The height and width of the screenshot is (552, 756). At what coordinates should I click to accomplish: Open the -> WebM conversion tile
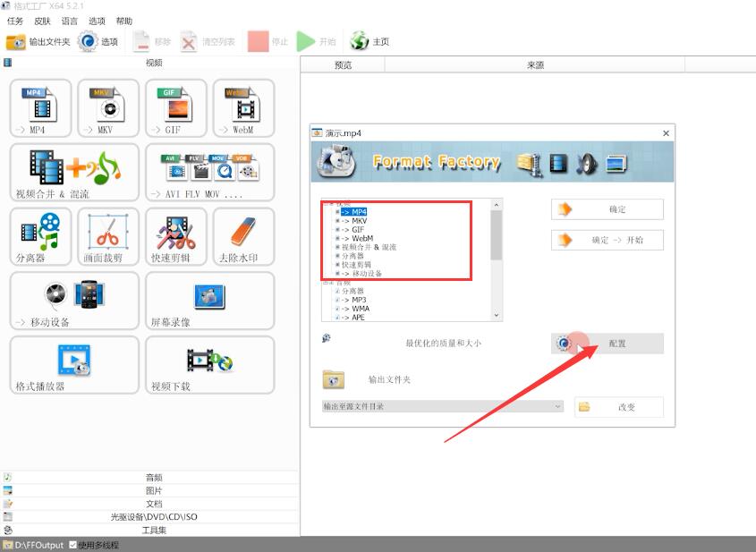pyautogui.click(x=244, y=108)
